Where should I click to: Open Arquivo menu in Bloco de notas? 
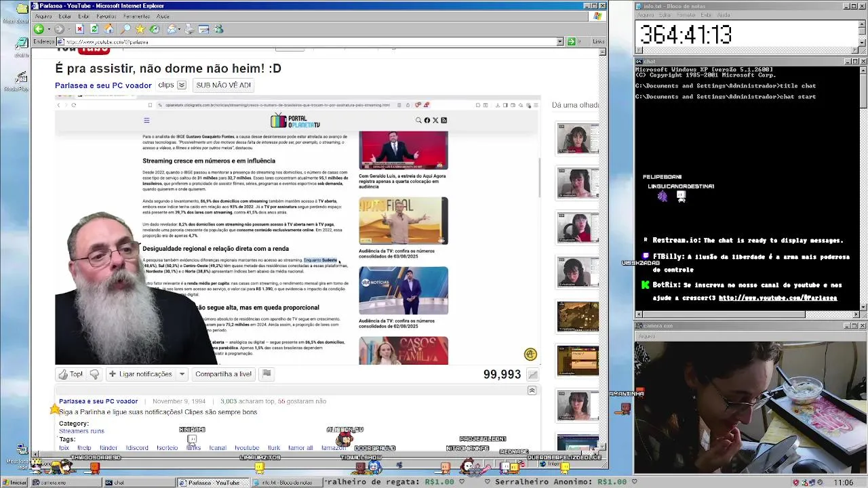coord(647,15)
